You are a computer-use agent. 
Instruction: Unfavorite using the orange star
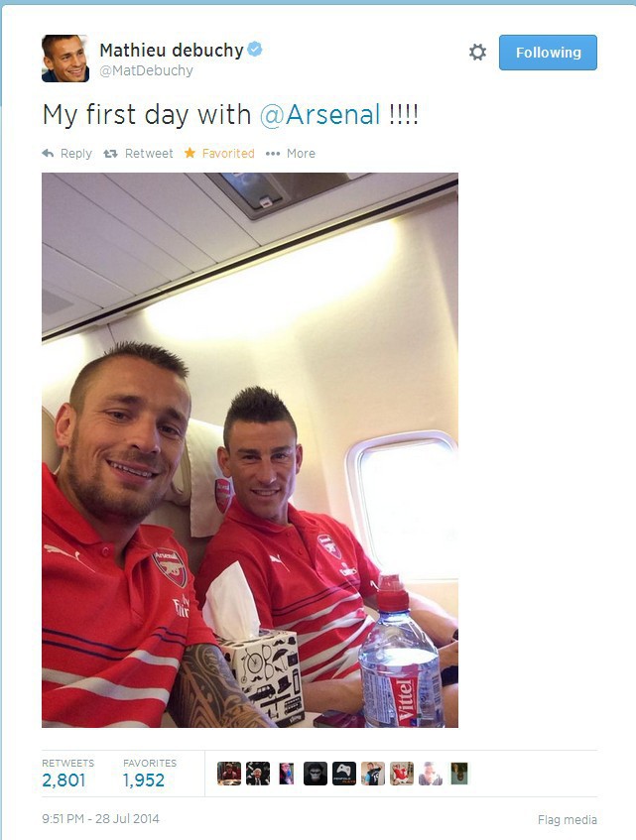[219, 153]
